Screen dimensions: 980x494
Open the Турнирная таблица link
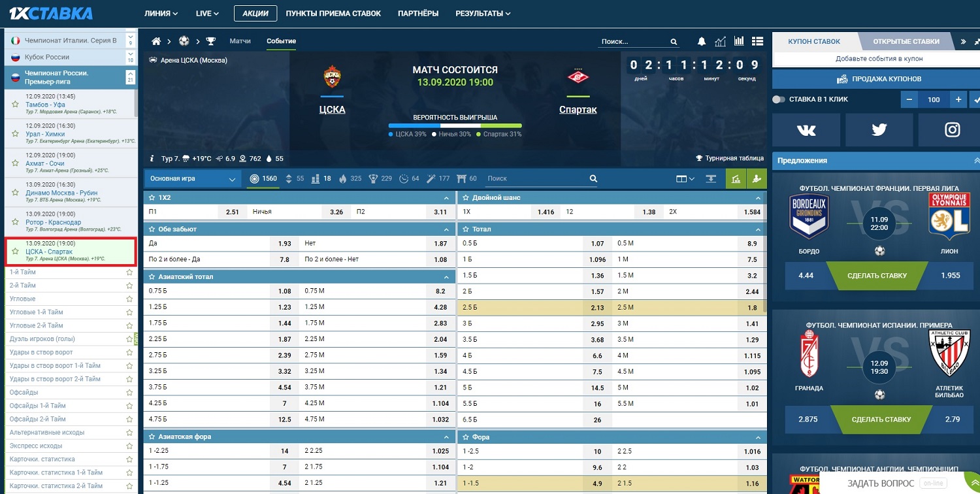tap(730, 158)
